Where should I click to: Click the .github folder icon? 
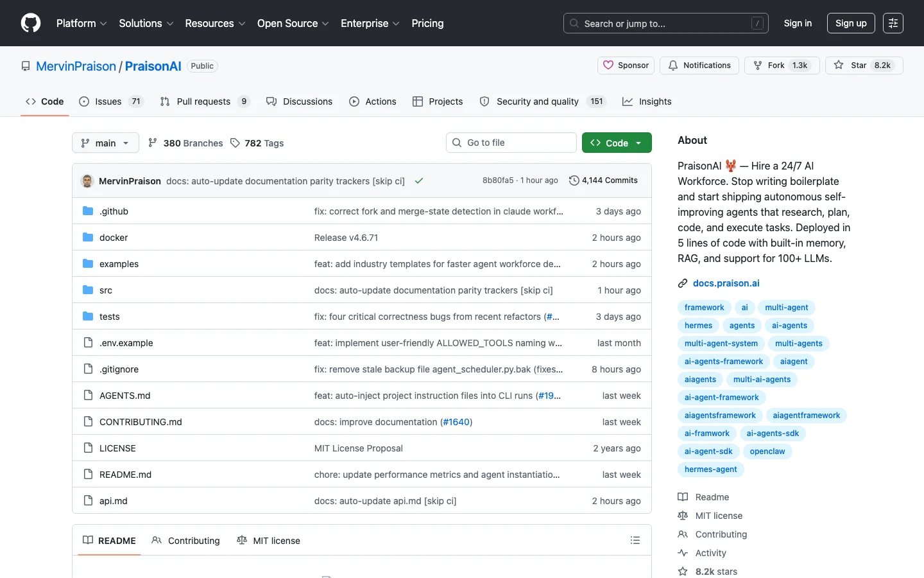tap(88, 211)
